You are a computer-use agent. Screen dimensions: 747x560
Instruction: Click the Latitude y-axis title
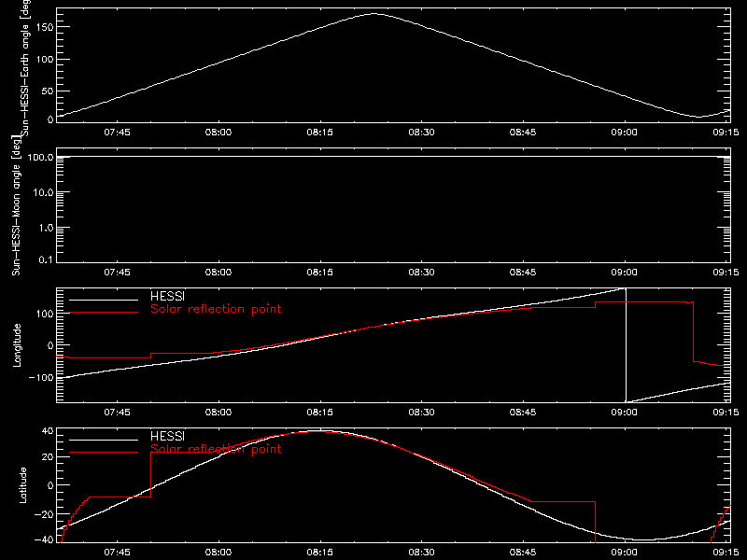coord(22,485)
